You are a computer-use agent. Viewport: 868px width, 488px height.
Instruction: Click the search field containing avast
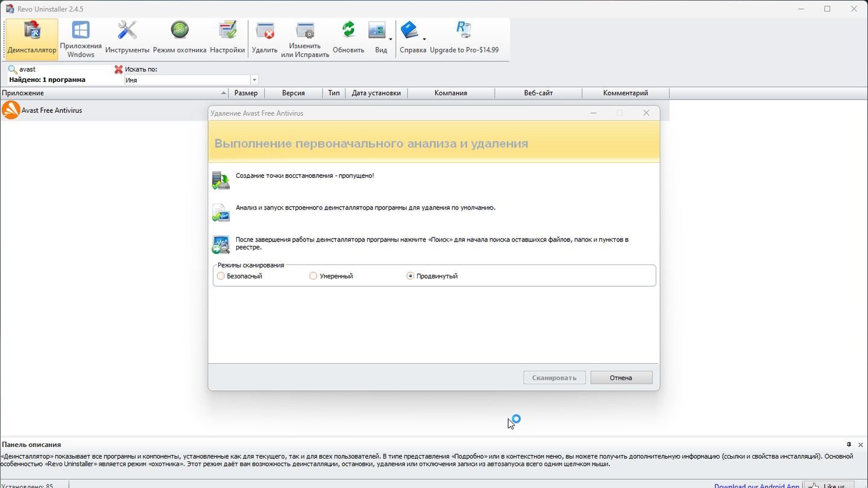[65, 69]
